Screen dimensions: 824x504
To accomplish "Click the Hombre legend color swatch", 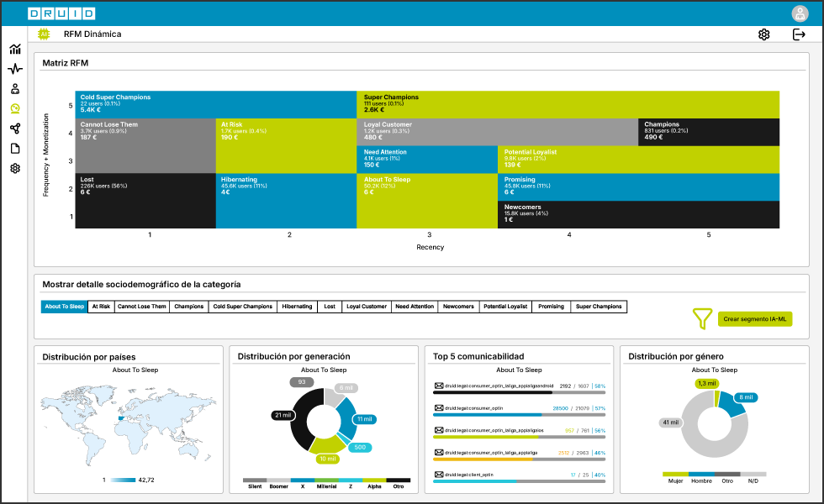I will (701, 474).
